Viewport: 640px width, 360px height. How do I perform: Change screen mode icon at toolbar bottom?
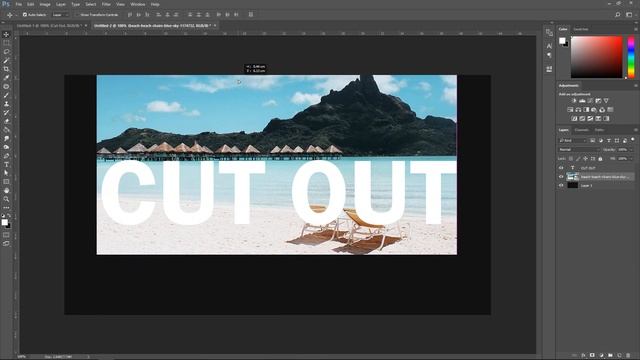click(6, 244)
